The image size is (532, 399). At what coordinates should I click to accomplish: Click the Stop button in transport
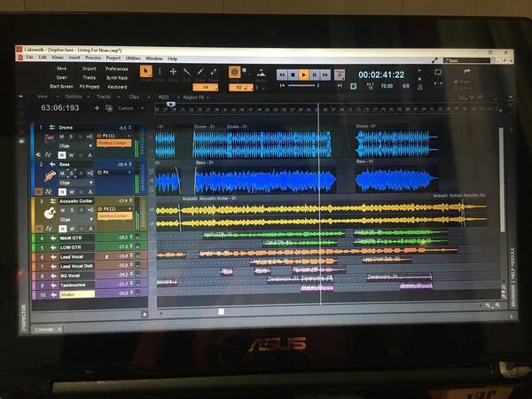point(293,75)
